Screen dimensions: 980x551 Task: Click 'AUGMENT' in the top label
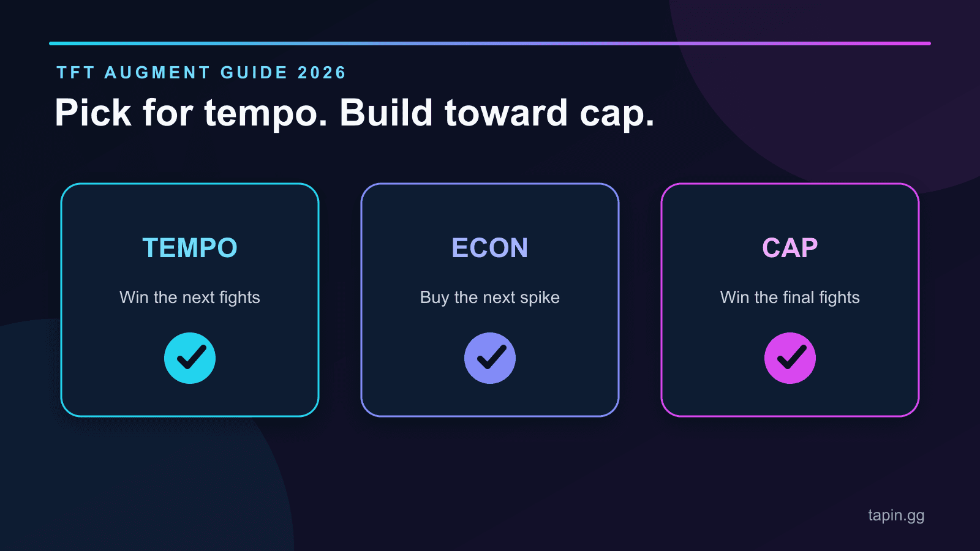[x=157, y=73]
